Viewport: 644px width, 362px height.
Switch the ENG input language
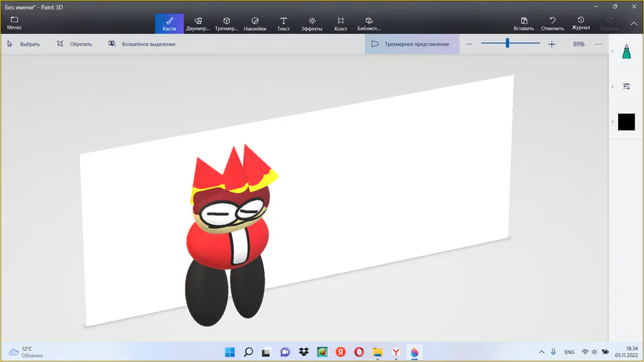click(570, 352)
